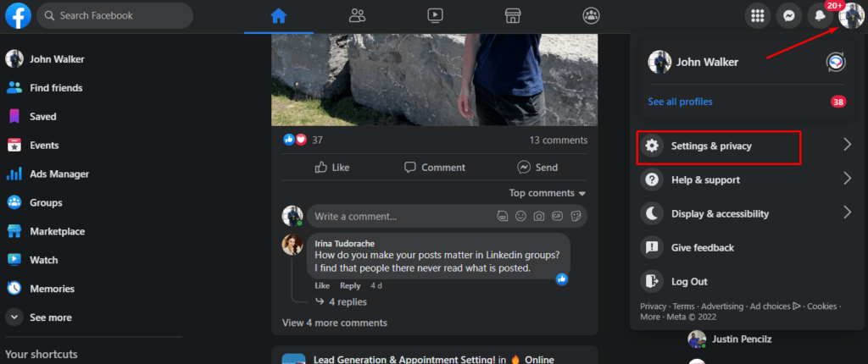Open Marketplace storefront icon in top bar
This screenshot has height=364, width=868.
(x=512, y=15)
